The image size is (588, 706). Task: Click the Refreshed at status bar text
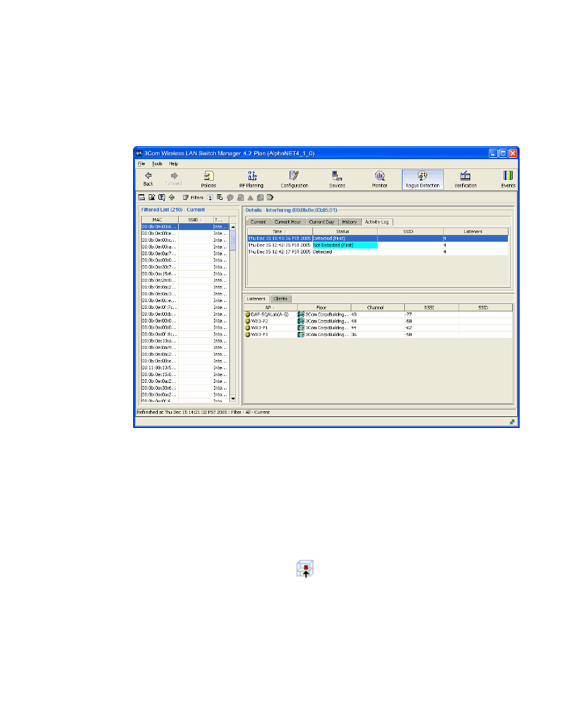(x=203, y=412)
